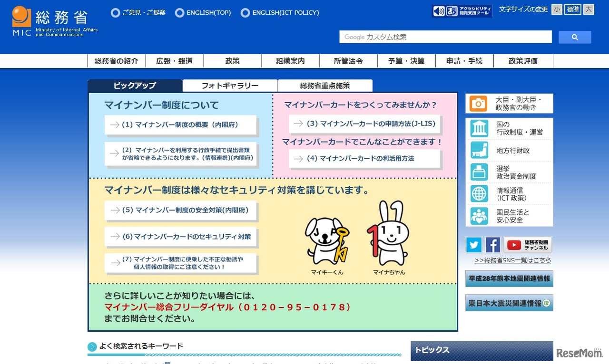Click the camera icon beside 大臣・副大臣・政務官の動き

coord(478,103)
